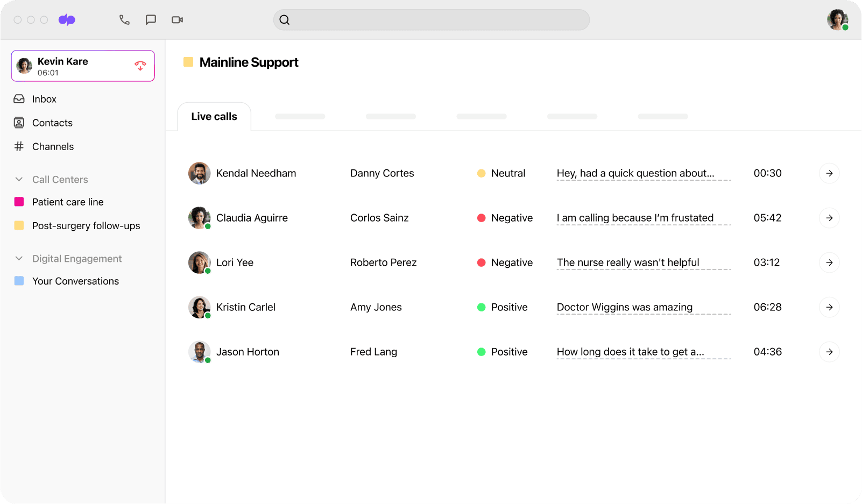The width and height of the screenshot is (862, 504).
Task: Open the Inbox from the sidebar
Action: 44,99
